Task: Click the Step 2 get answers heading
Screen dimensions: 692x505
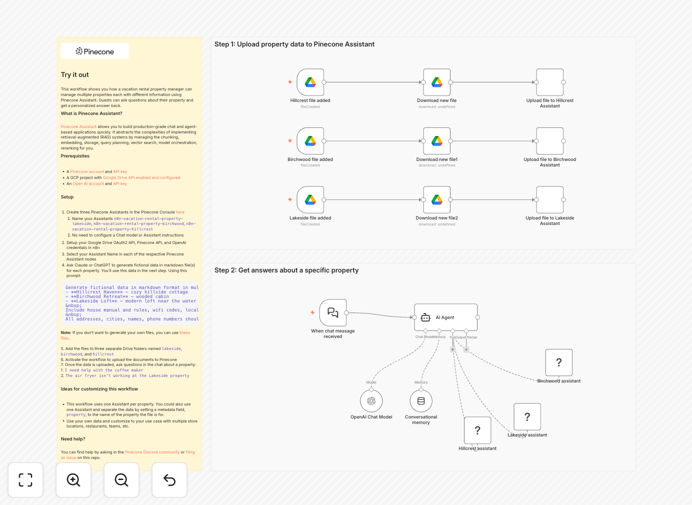Action: (x=286, y=270)
